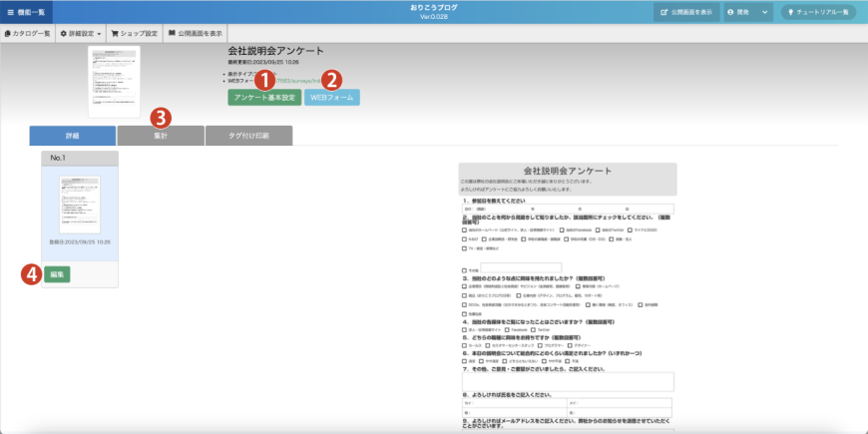Open the 機能一覧 hamburger menu

point(9,12)
